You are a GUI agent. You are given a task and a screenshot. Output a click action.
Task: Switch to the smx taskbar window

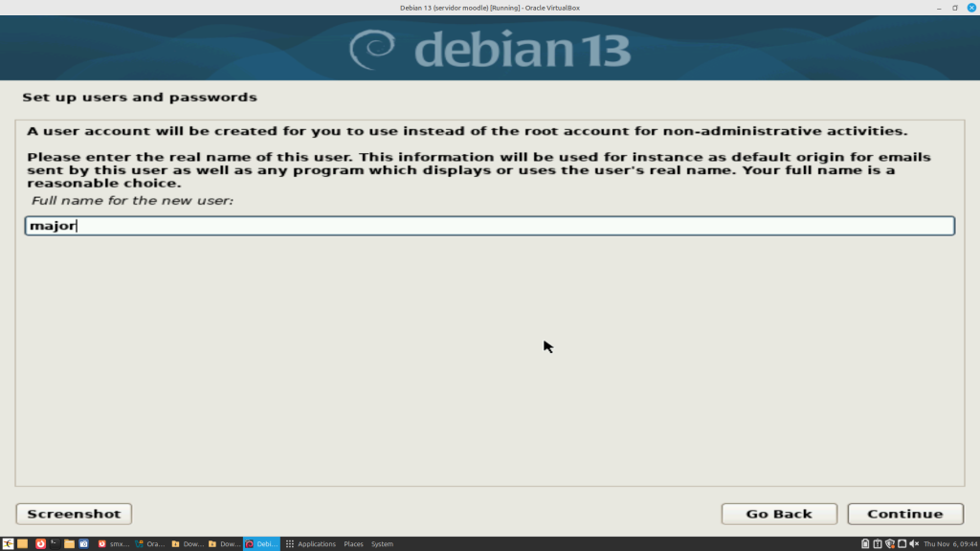pos(114,543)
